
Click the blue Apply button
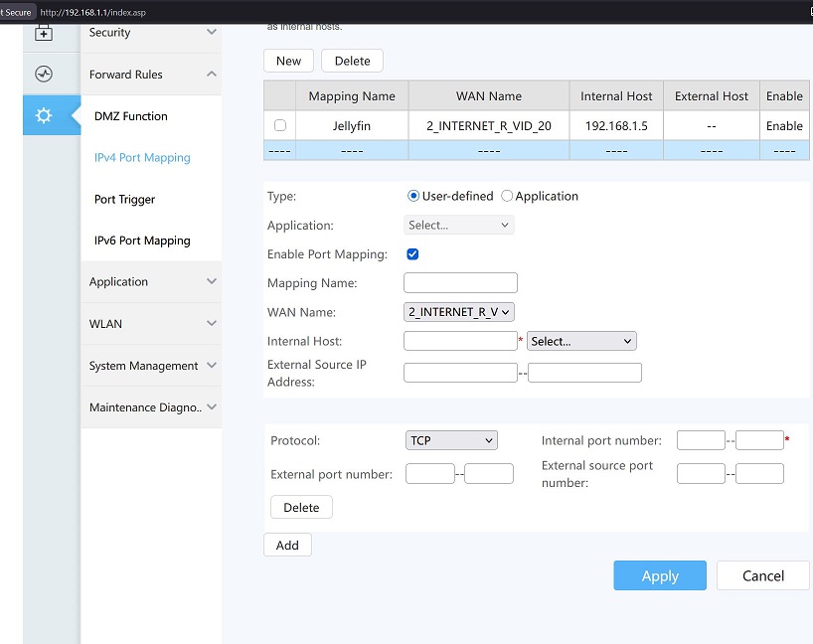[660, 575]
